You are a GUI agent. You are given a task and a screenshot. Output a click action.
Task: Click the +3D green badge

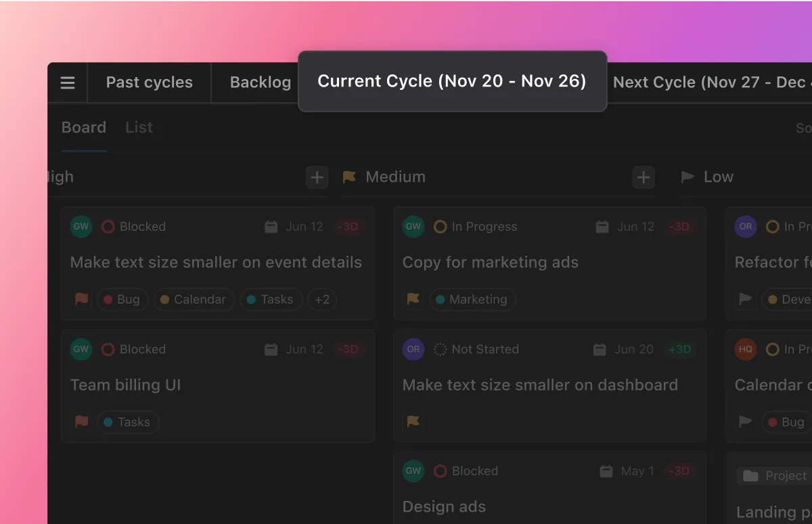[x=680, y=349]
